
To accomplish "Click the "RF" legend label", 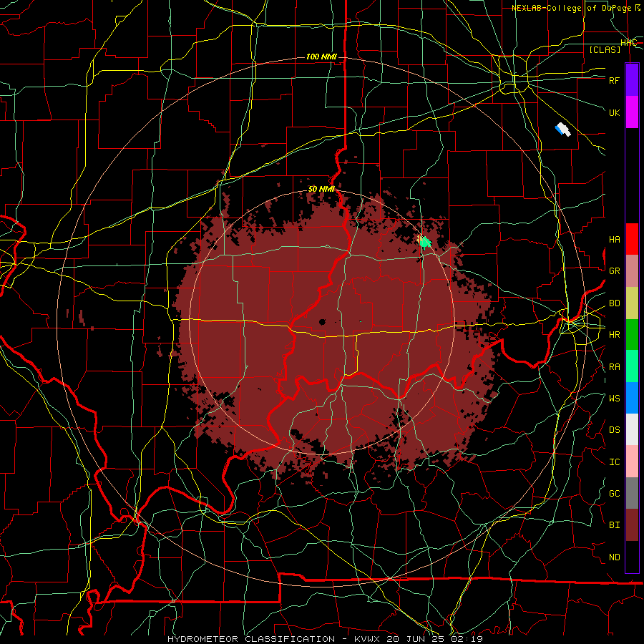I will point(614,80).
